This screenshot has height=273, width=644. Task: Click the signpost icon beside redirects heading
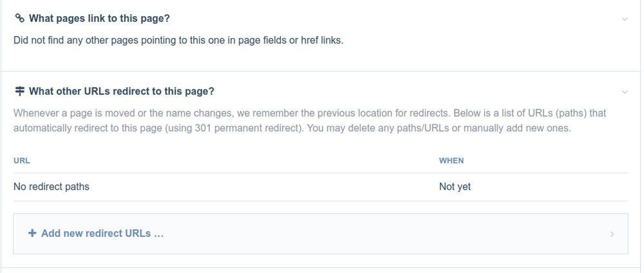[x=19, y=91]
